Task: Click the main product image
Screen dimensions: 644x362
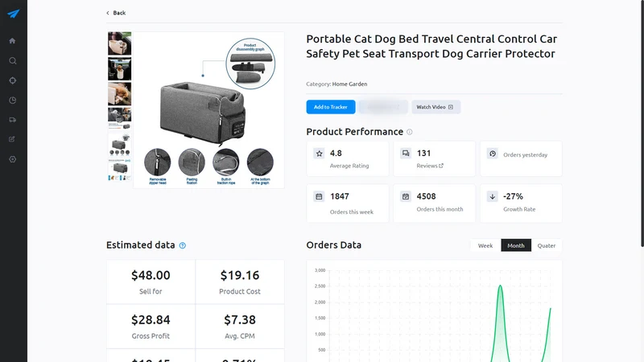Action: pos(208,110)
